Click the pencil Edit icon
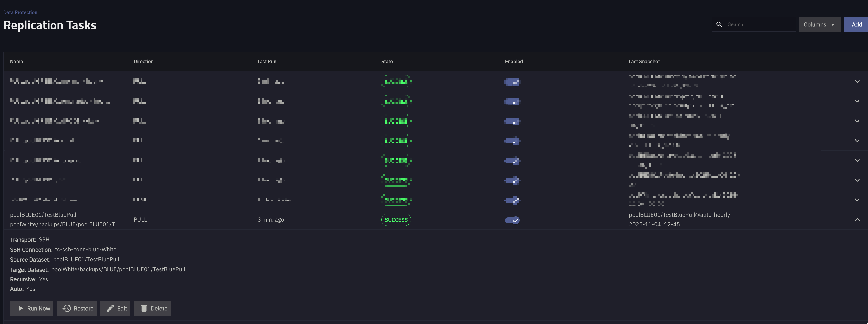 click(x=110, y=308)
